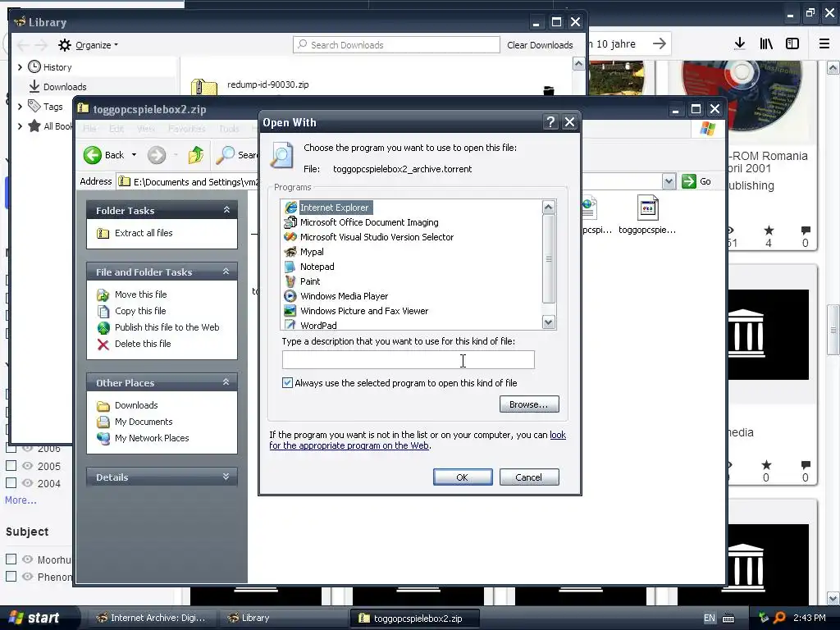This screenshot has width=840, height=630.
Task: Toggle the Firefox sidebar icon
Action: coord(792,43)
